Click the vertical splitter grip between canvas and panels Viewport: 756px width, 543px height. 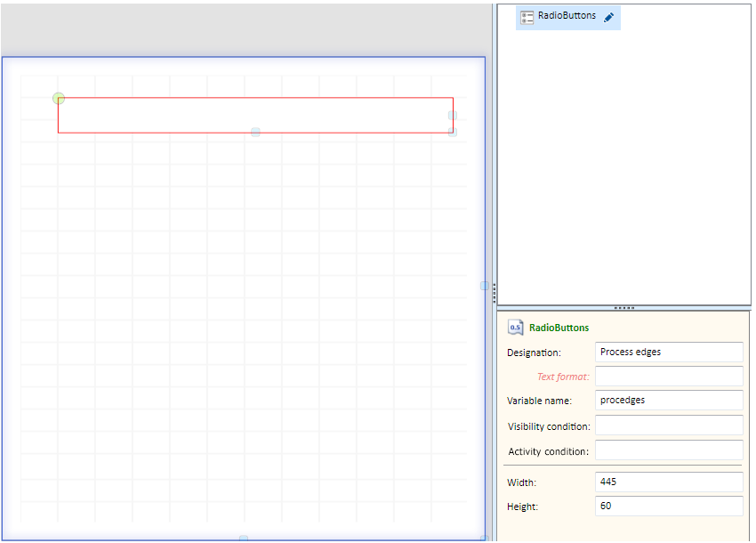[x=495, y=293]
